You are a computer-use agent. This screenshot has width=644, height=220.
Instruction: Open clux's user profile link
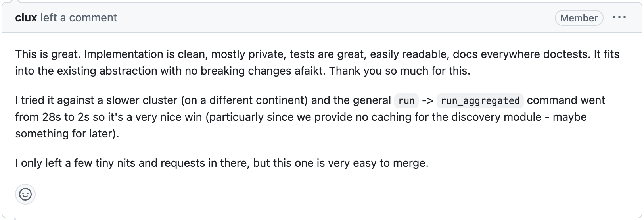[x=26, y=18]
